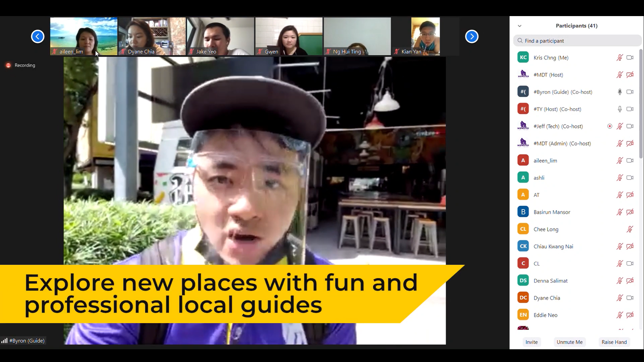Click #MDT (Host) camera-off icon

point(630,75)
